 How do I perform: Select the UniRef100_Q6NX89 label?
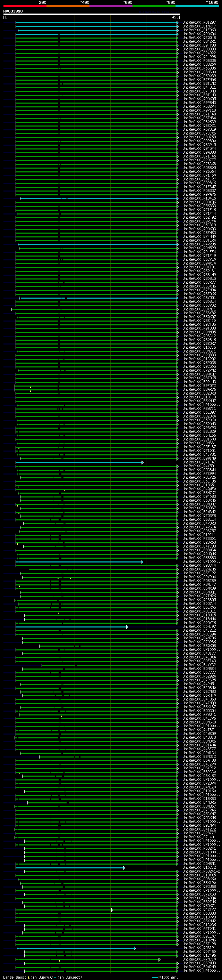click(199, 589)
